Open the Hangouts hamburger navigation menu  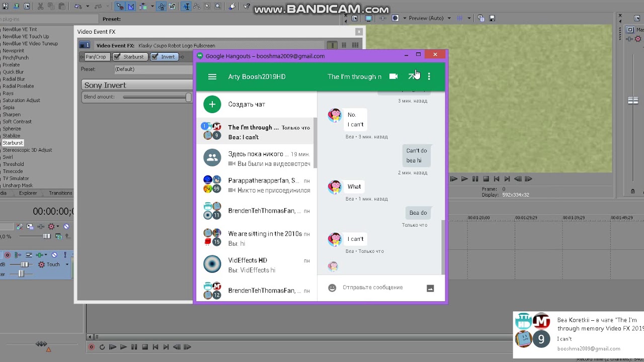[x=212, y=76]
